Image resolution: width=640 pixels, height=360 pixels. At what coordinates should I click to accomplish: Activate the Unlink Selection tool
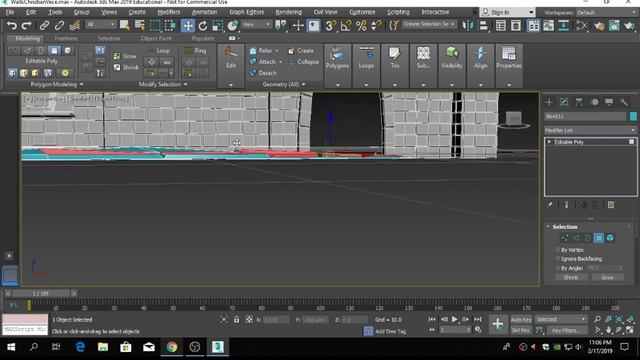pyautogui.click(x=59, y=26)
